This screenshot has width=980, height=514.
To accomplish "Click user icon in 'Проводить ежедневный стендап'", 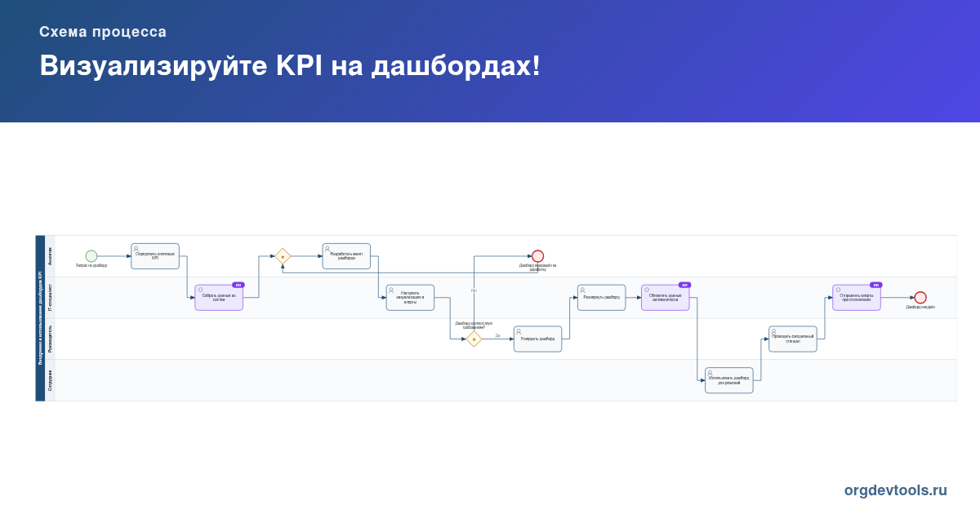I will pyautogui.click(x=773, y=331).
